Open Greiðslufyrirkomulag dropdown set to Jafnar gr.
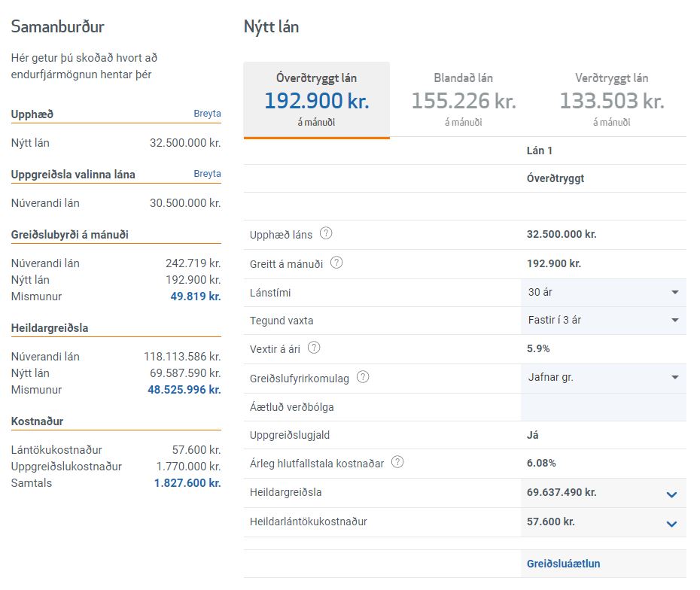Screen dimensions: 700x590 click(603, 378)
